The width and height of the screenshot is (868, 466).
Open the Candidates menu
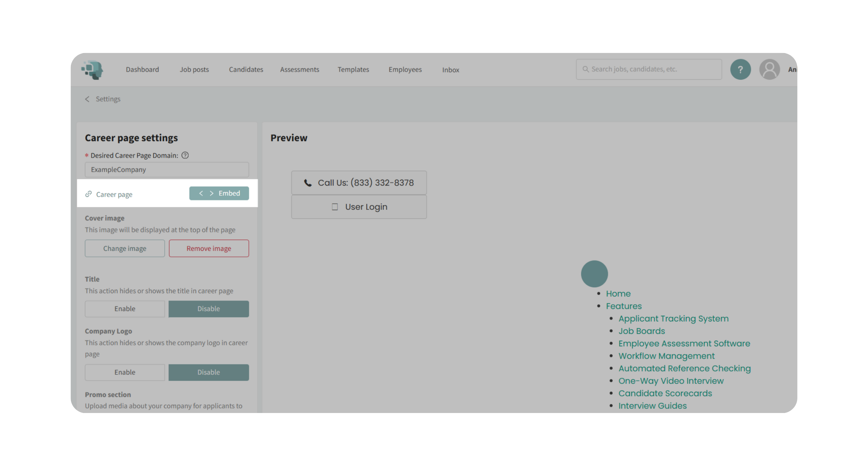246,70
